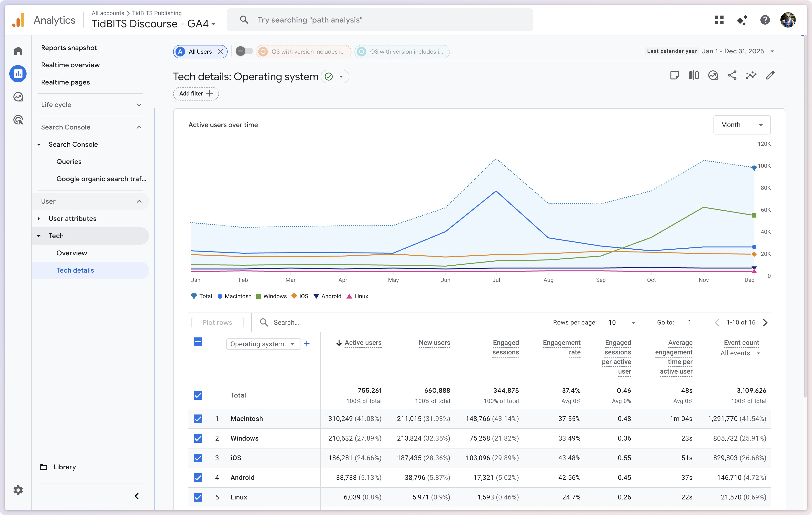Toggle the comparison switch near All Users
This screenshot has width=812, height=515.
coord(244,51)
